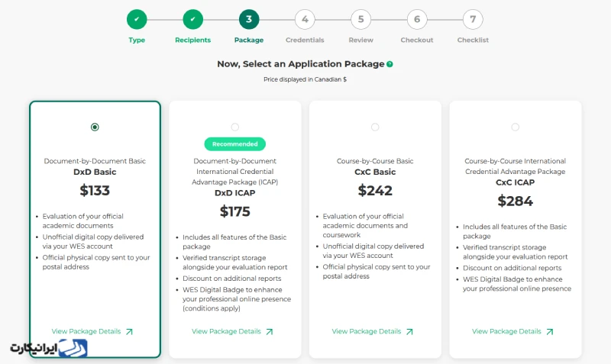
Task: Click the Irancard logo watermark
Action: coord(49,348)
